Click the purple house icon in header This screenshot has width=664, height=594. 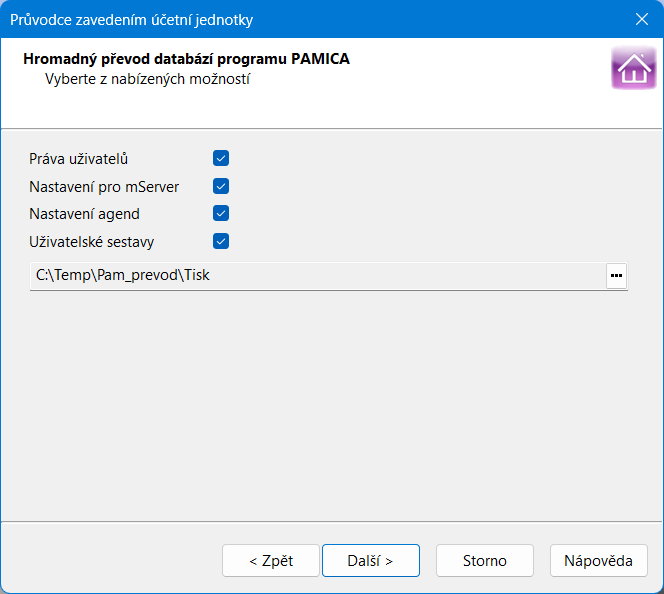point(633,68)
